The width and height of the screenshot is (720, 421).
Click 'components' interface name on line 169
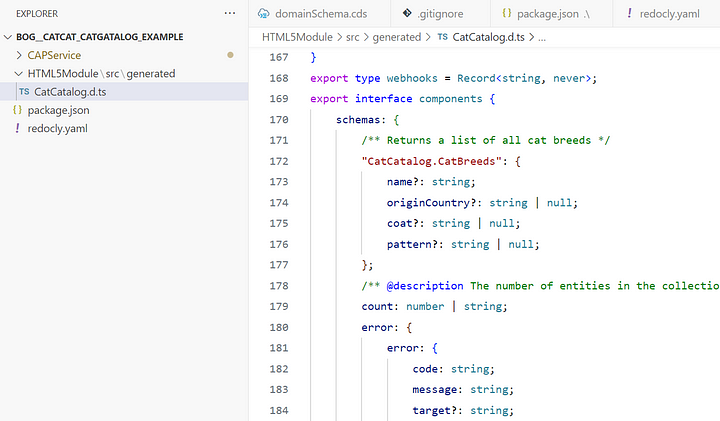[450, 99]
